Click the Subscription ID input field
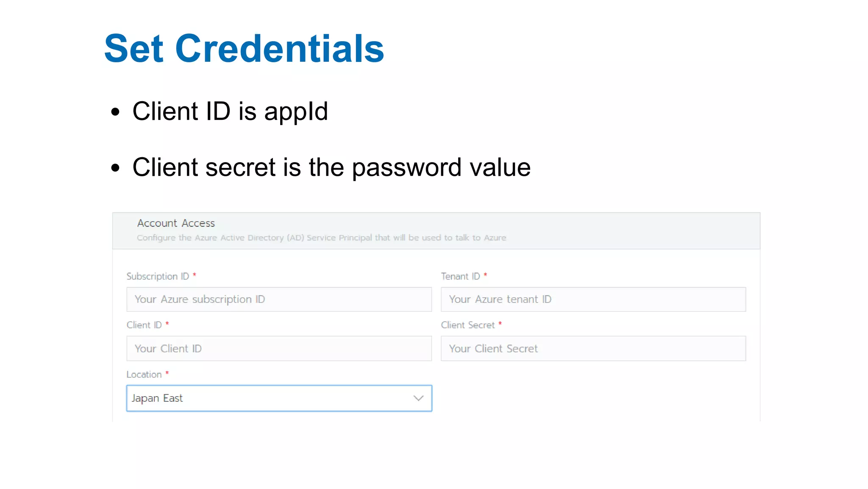 [x=279, y=300]
